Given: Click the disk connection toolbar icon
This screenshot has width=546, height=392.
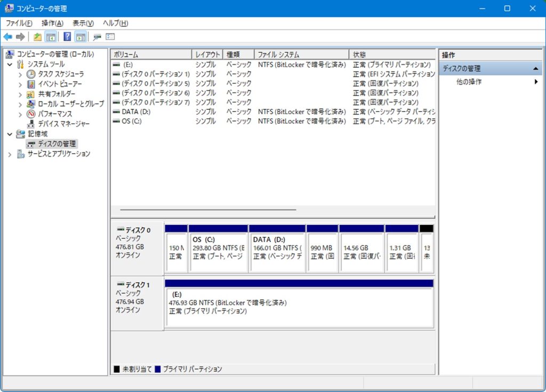Looking at the screenshot, I should 97,37.
